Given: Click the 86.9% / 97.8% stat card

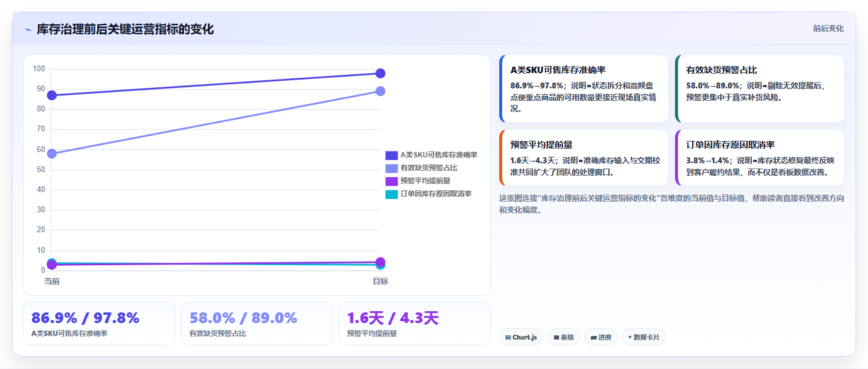Looking at the screenshot, I should [99, 324].
